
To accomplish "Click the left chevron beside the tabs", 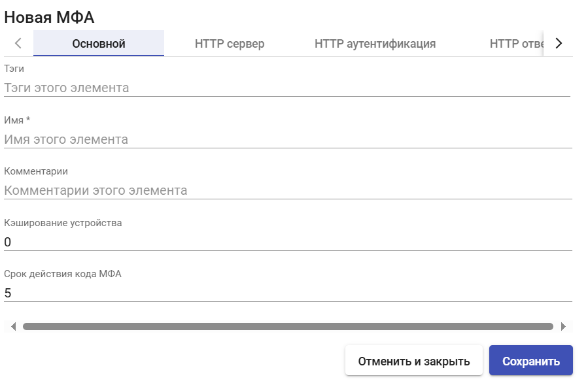I will (18, 44).
